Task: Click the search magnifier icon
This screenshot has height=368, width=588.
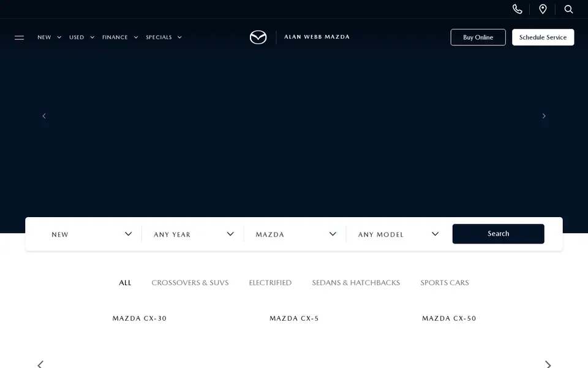Action: [568, 9]
